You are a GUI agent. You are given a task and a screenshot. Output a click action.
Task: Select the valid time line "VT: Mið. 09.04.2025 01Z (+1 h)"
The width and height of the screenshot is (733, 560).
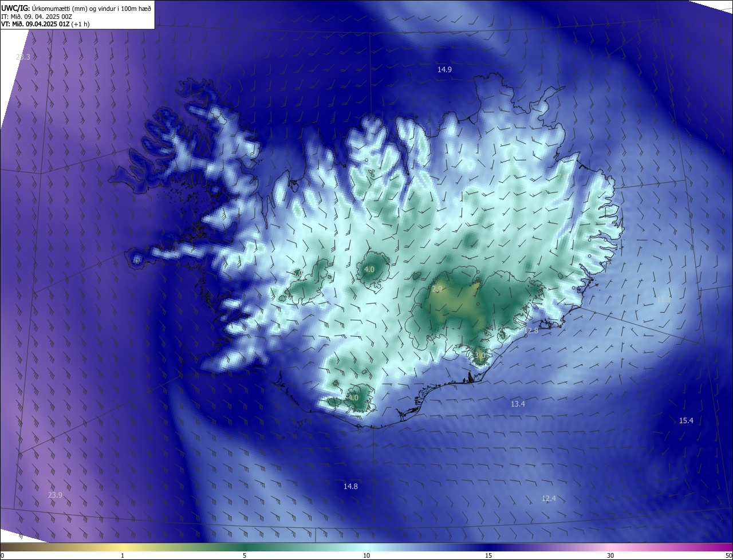(x=46, y=24)
